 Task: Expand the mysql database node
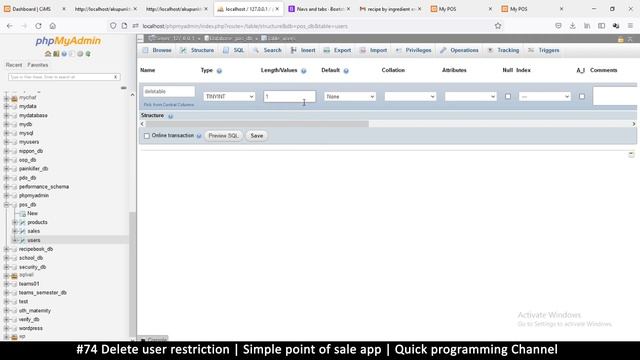6,133
